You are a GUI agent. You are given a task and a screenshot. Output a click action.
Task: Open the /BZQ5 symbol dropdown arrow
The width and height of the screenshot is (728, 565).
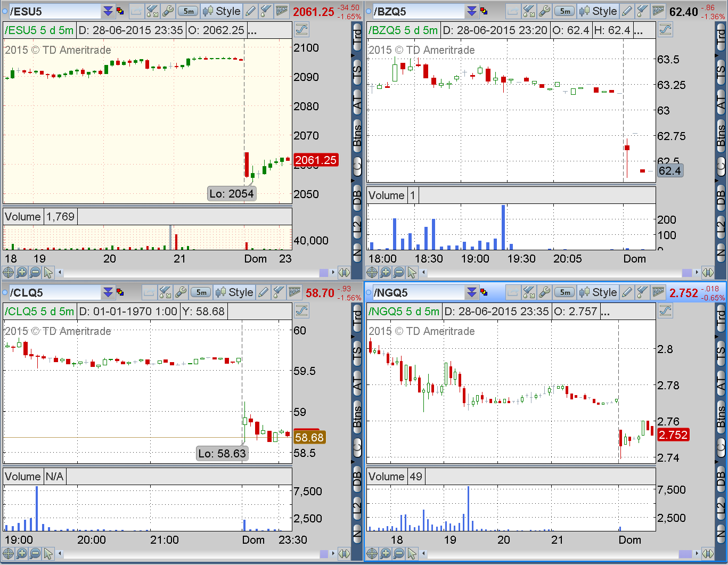[472, 11]
